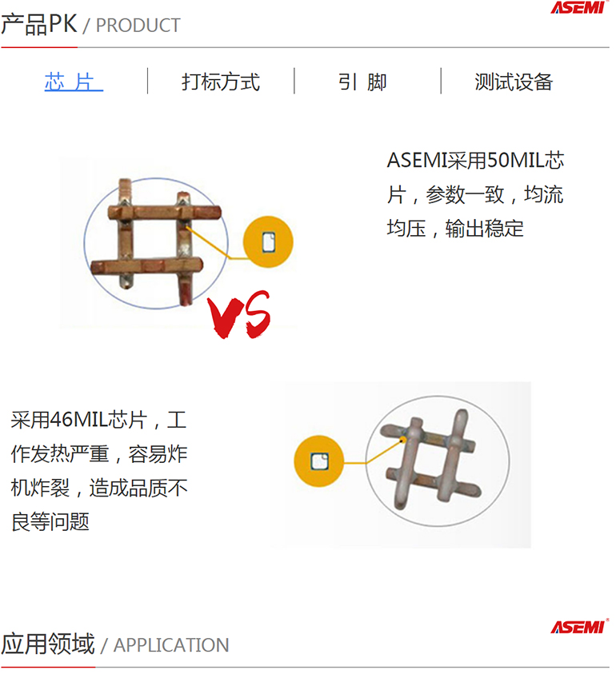Open the 芯片 tab link
This screenshot has width=616, height=694.
pyautogui.click(x=74, y=82)
